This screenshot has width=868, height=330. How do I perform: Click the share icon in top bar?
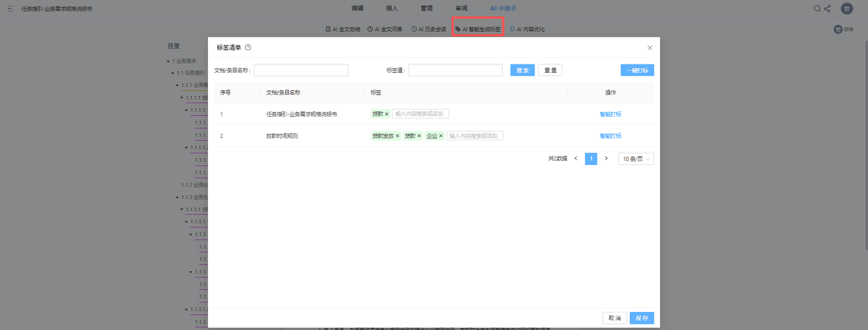click(x=827, y=8)
